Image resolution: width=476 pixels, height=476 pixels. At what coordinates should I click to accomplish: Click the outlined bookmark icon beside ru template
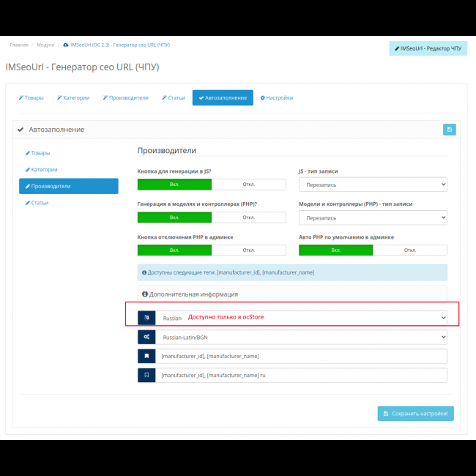(x=146, y=375)
